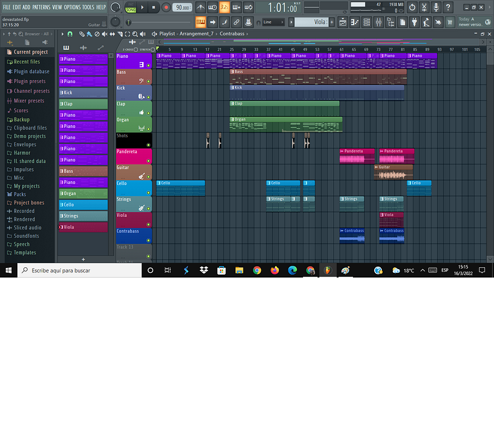
Task: Click the tempo 90.000 field
Action: 183,7
